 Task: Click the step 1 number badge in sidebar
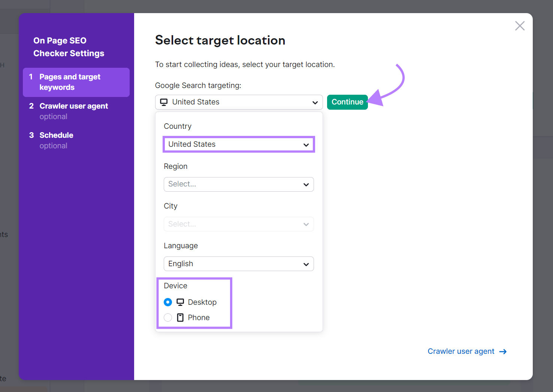click(32, 76)
